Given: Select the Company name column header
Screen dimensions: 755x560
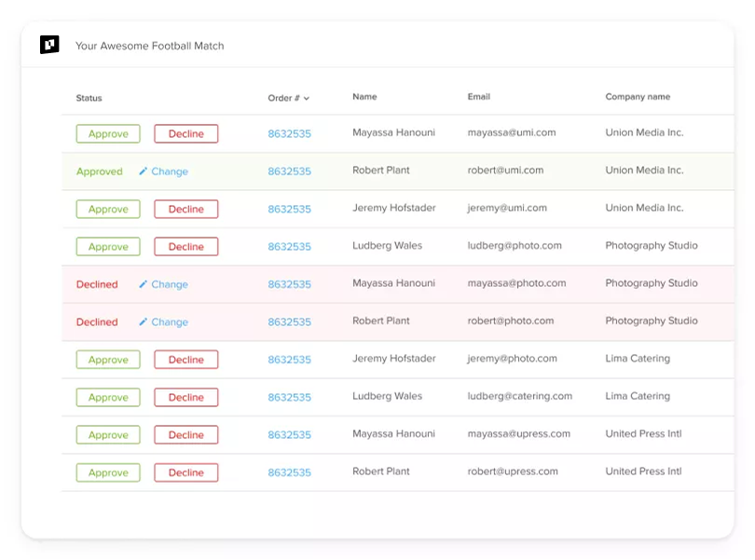Looking at the screenshot, I should click(638, 97).
